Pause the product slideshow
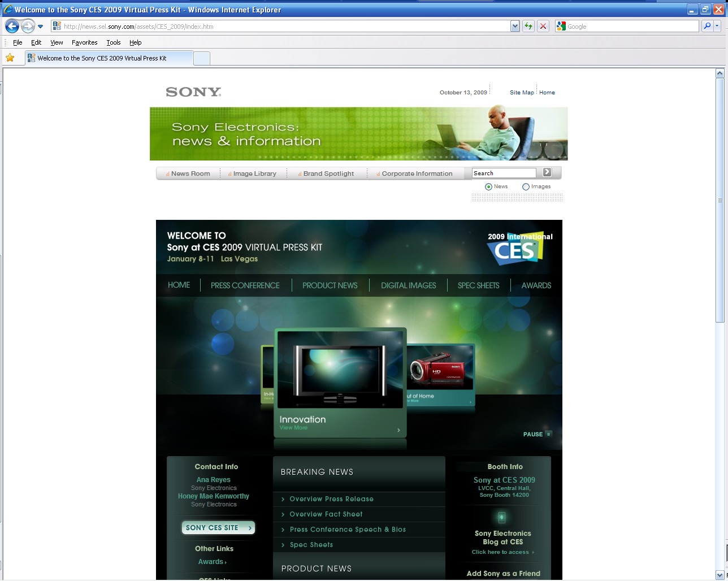 pos(537,434)
